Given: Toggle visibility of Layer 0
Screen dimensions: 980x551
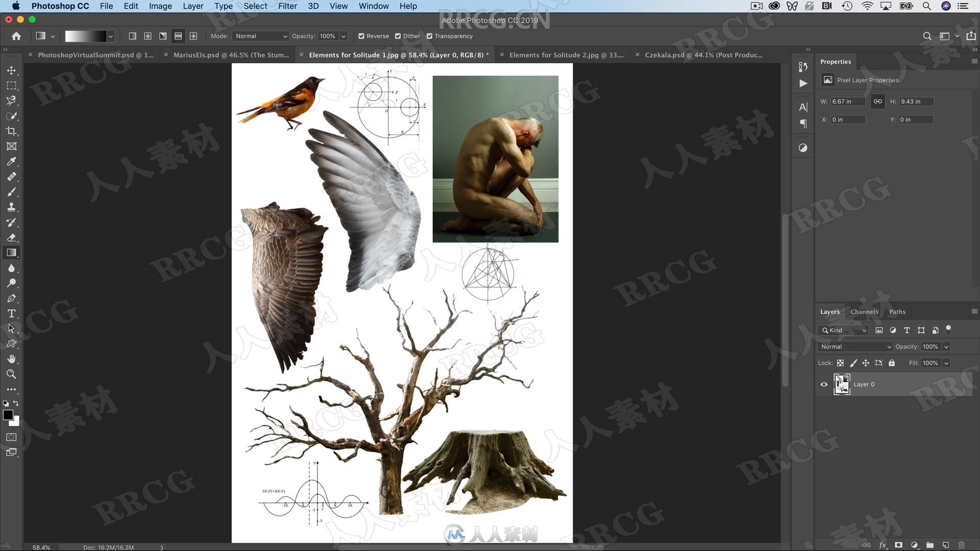Looking at the screenshot, I should [824, 384].
